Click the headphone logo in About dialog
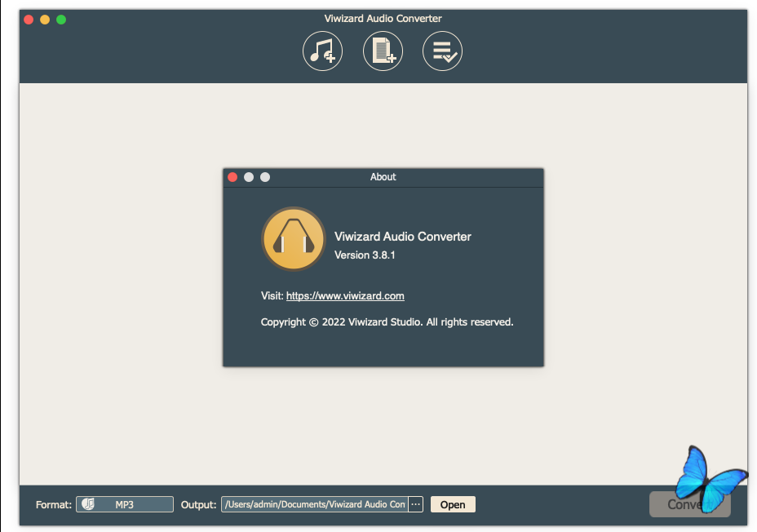This screenshot has height=532, width=757. 293,238
